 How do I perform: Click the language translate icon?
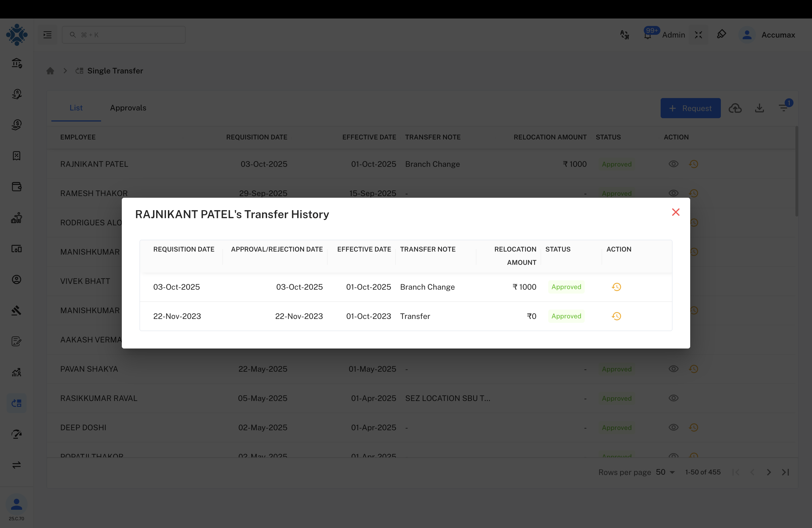(x=624, y=35)
